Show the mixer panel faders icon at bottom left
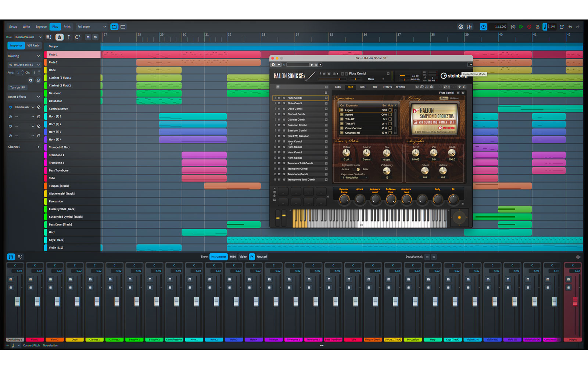 (11, 257)
